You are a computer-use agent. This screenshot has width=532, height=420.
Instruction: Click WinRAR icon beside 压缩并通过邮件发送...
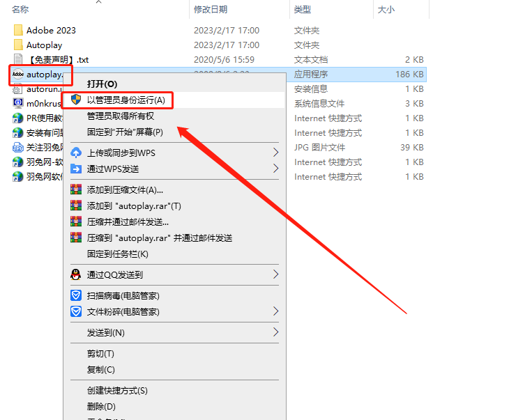[x=76, y=221]
